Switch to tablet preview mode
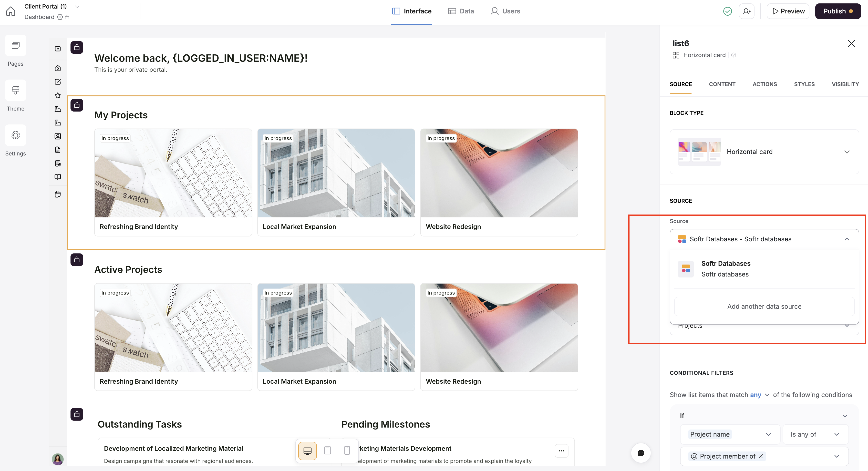Viewport: 868px width, 471px height. 327,451
